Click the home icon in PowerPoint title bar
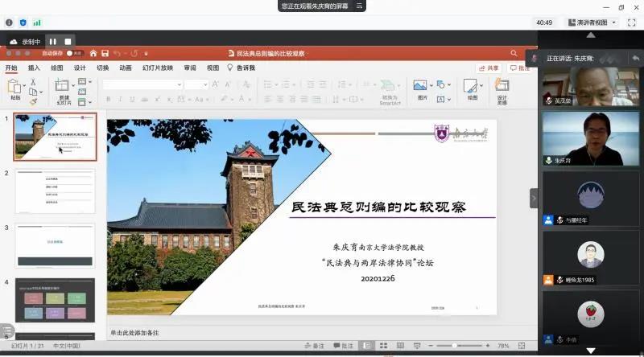The width and height of the screenshot is (644, 357). tap(93, 53)
